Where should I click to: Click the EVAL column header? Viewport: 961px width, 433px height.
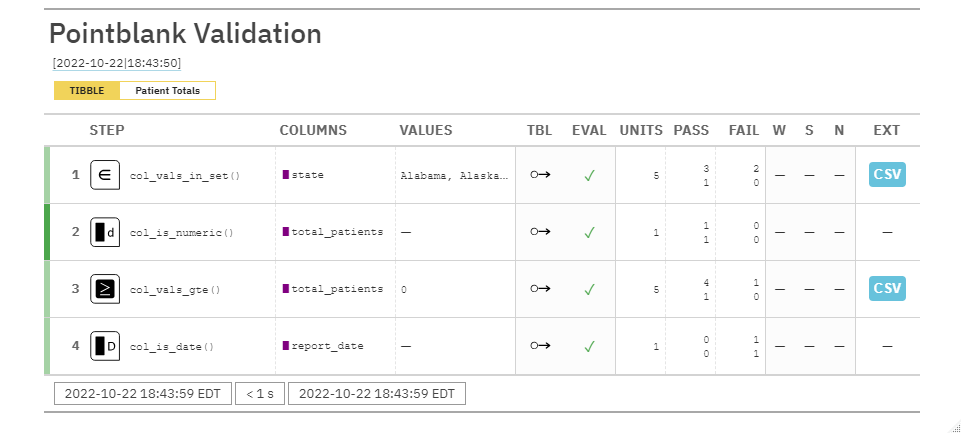589,130
